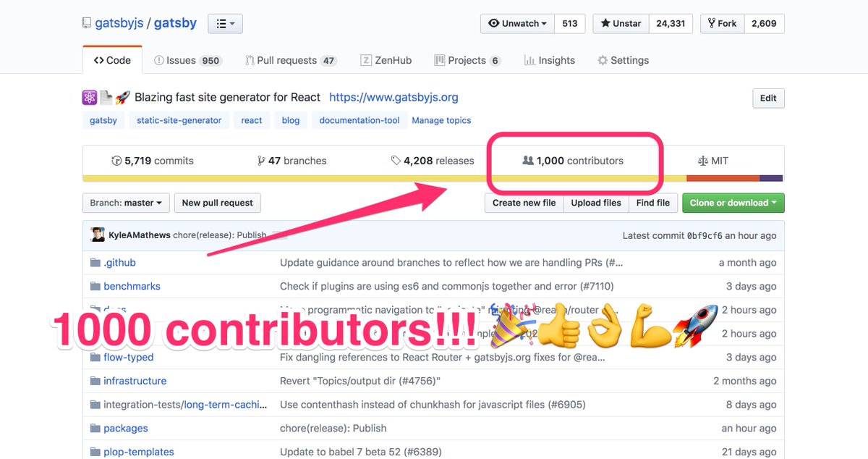Switch to the Code tab
The height and width of the screenshot is (459, 868).
112,60
